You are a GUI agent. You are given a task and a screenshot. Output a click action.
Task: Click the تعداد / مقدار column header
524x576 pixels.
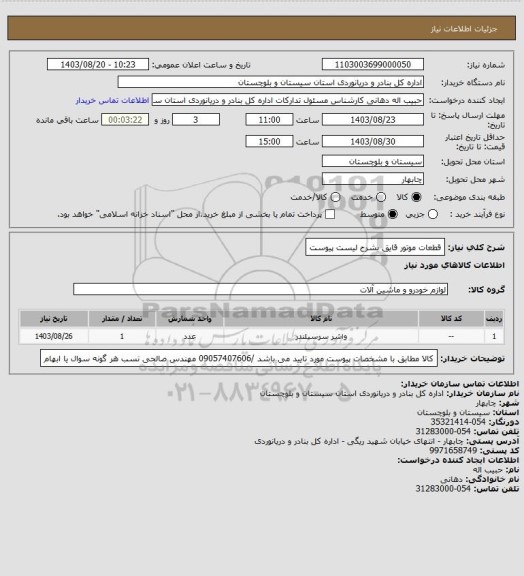click(x=122, y=318)
